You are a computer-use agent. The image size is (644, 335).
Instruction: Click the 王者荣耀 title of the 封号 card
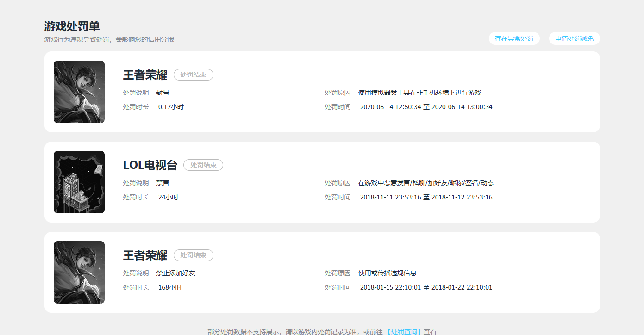[x=145, y=74]
